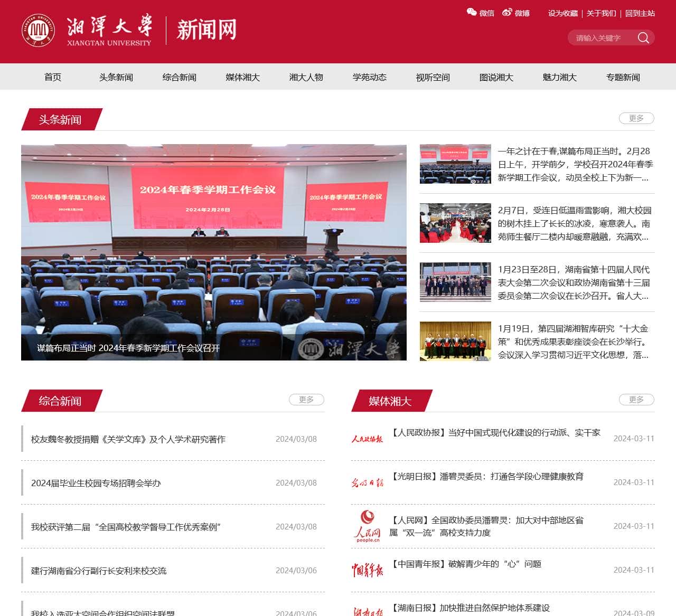
Task: Click 更多 button in 媒体湘大 section
Action: tap(636, 400)
